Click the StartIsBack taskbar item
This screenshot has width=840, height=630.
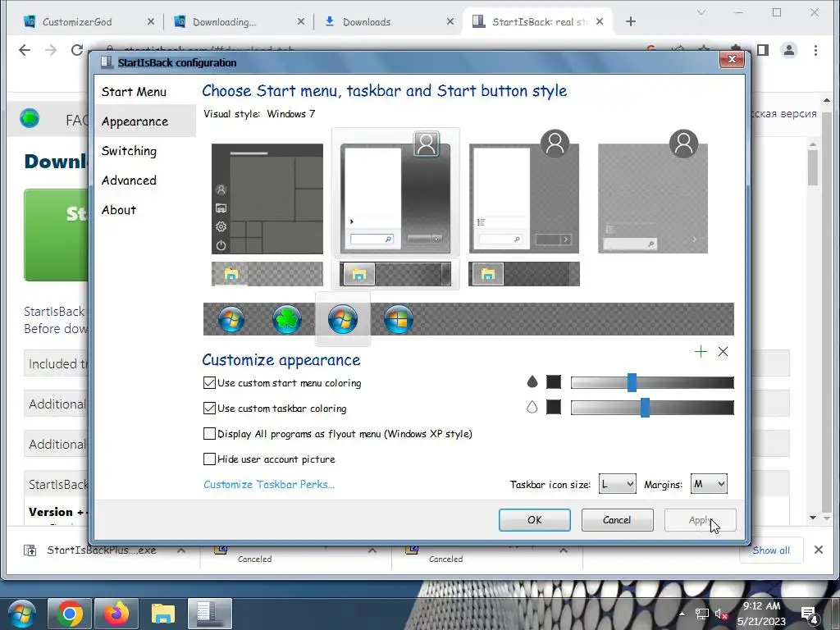point(210,614)
